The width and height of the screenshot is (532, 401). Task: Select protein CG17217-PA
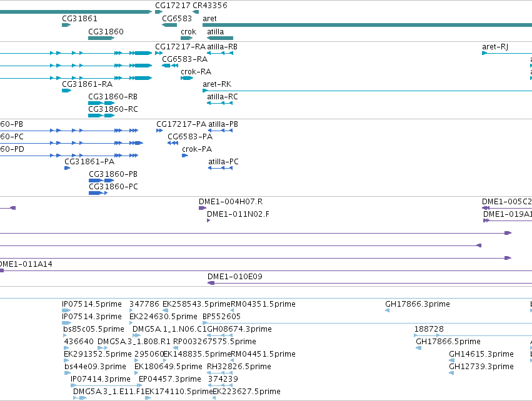(x=159, y=131)
